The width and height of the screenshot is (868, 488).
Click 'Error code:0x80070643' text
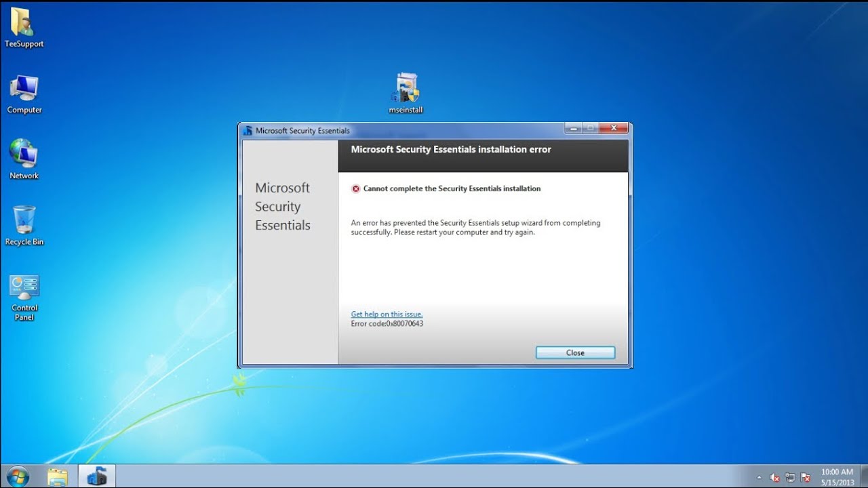tap(387, 324)
